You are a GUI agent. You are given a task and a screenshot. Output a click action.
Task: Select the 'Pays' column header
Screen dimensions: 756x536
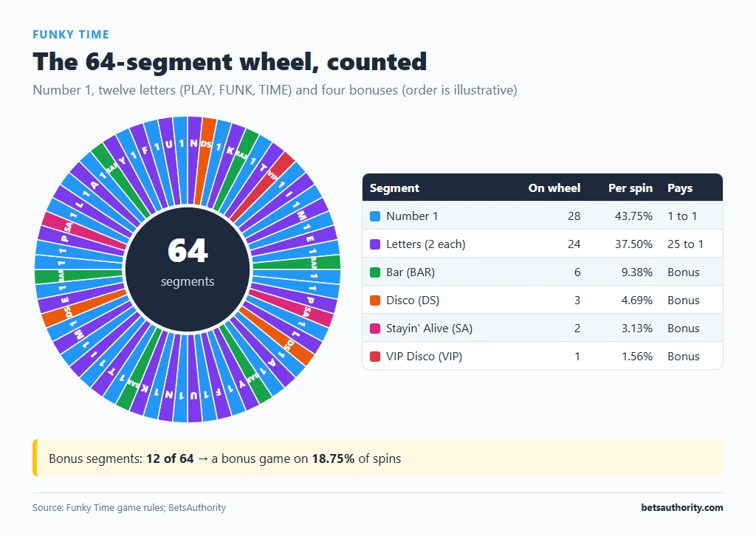coord(680,188)
